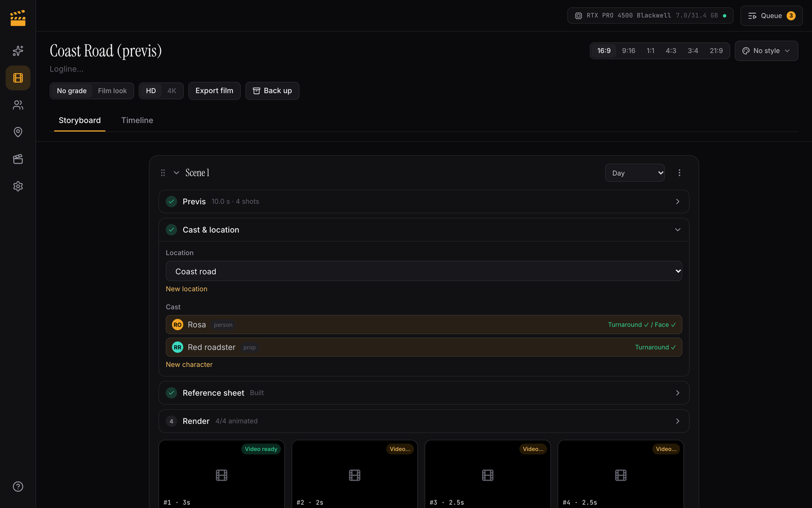This screenshot has height=508, width=812.
Task: Choose the 21:9 aspect ratio
Action: click(x=716, y=51)
